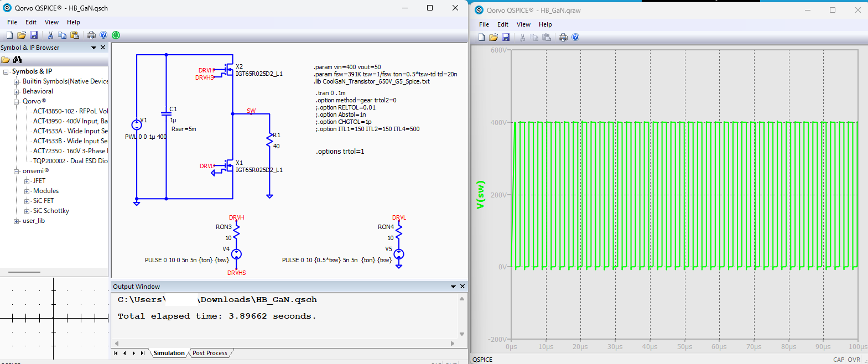The width and height of the screenshot is (868, 364).
Task: Switch to the Post Process tab
Action: tap(210, 353)
